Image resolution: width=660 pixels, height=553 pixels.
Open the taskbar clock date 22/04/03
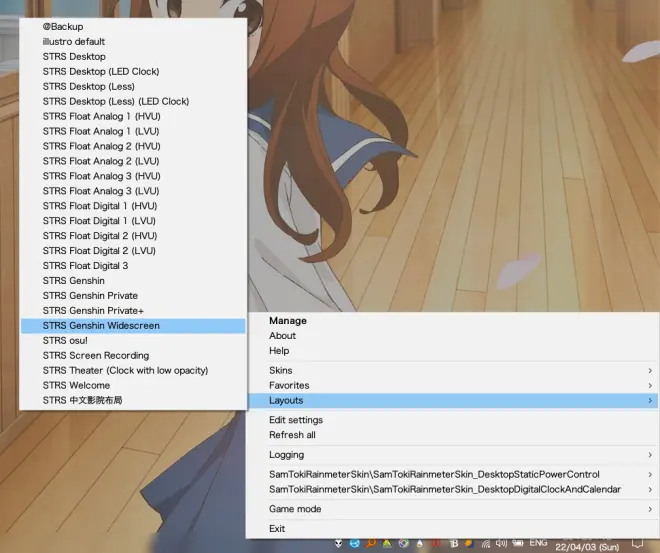pos(587,547)
